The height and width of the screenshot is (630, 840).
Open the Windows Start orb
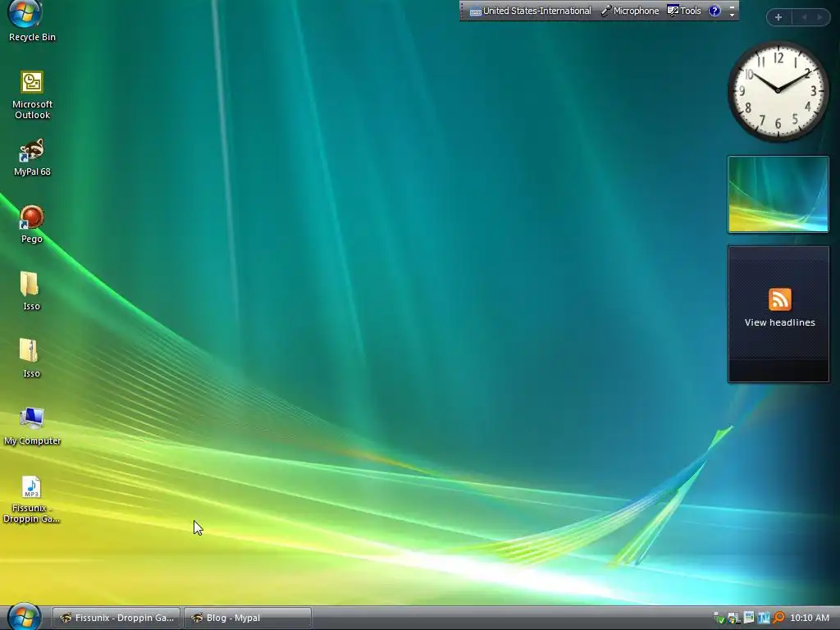coord(24,616)
